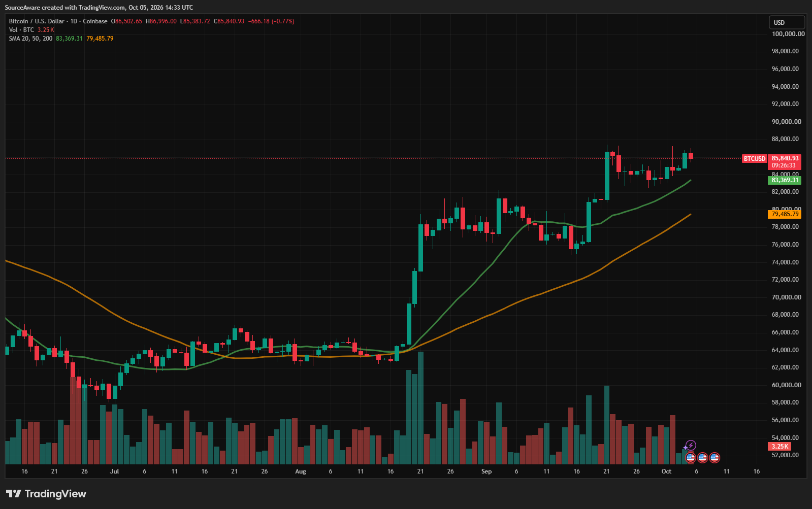Click the Vol value 3.25K in legend

(x=46, y=30)
